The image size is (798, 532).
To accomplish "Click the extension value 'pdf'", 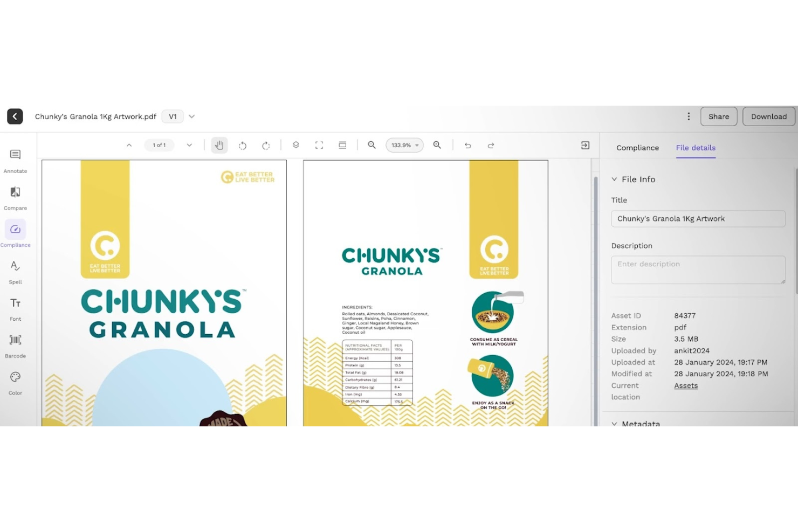I will (x=680, y=327).
